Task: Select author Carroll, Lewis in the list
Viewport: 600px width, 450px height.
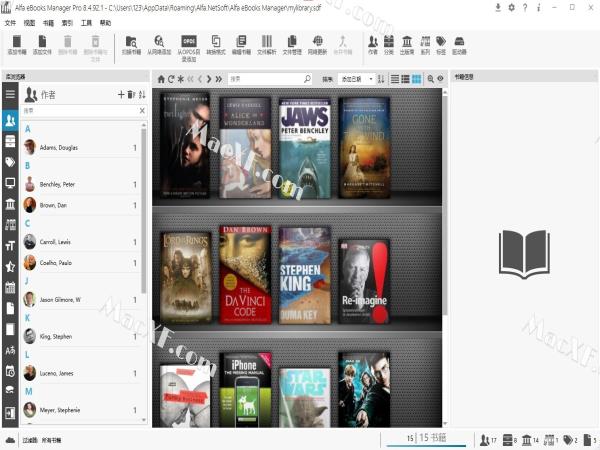Action: pos(81,242)
